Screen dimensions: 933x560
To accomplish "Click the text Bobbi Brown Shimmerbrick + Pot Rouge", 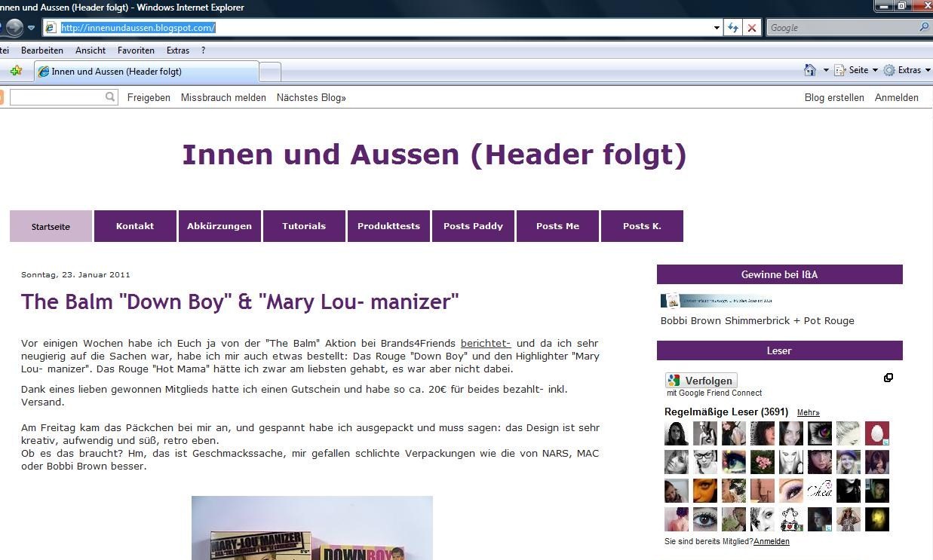I will (757, 320).
